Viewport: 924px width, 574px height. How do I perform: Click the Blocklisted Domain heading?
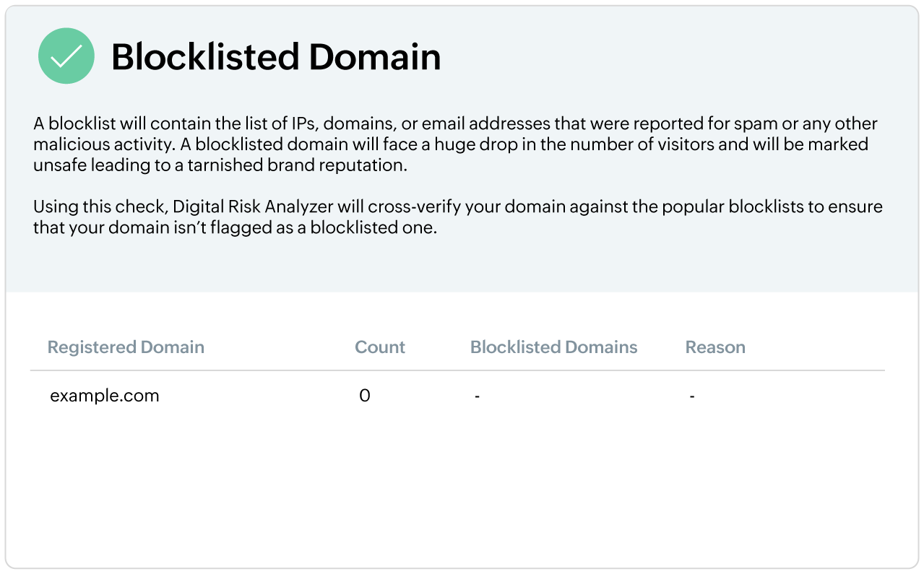pyautogui.click(x=275, y=57)
